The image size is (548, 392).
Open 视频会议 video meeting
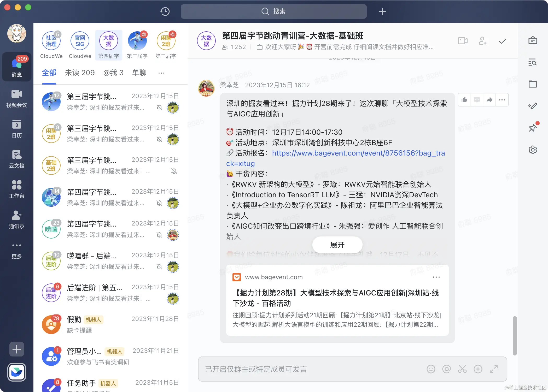pyautogui.click(x=17, y=99)
